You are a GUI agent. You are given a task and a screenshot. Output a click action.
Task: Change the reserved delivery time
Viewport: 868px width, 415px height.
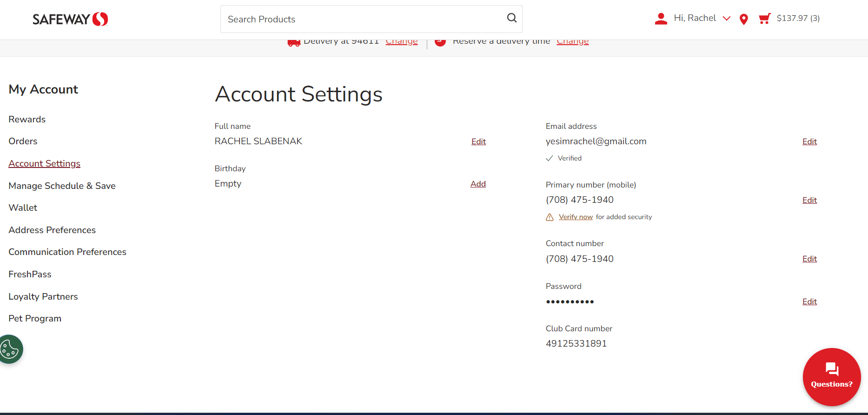573,42
